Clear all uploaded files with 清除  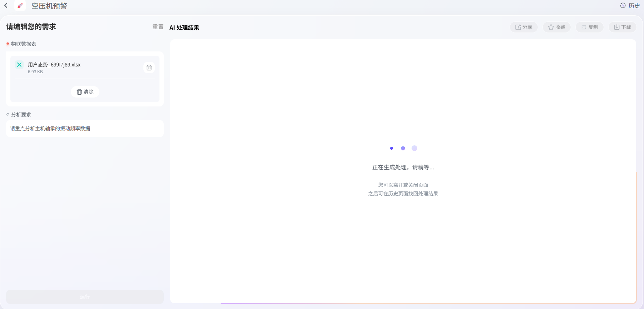click(x=85, y=92)
